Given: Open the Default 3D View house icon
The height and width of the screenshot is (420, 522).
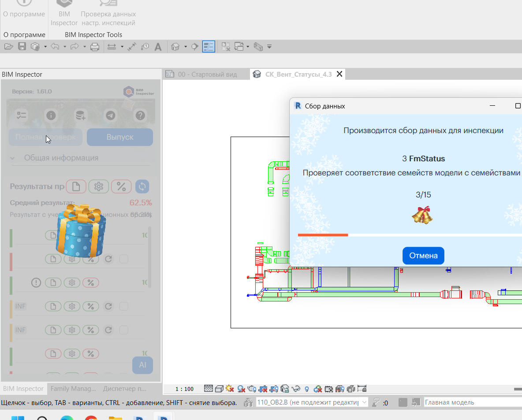Looking at the screenshot, I should tap(175, 47).
